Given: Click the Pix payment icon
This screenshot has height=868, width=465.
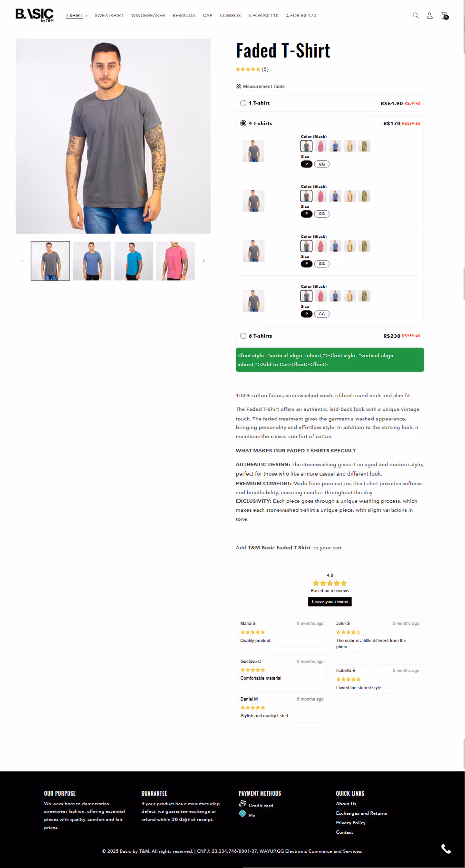Looking at the screenshot, I should pos(242,814).
